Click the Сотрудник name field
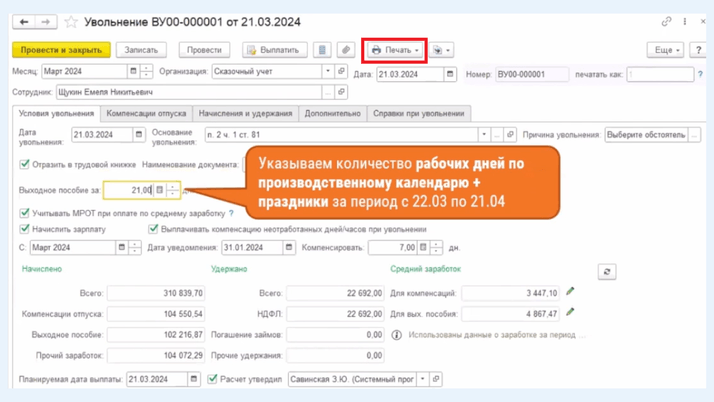The width and height of the screenshot is (714, 402). point(189,92)
